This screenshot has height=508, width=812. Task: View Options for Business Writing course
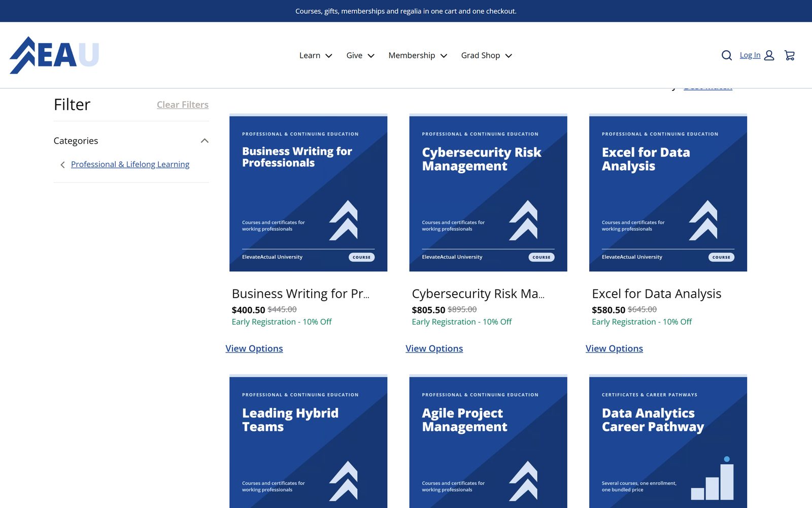point(254,348)
